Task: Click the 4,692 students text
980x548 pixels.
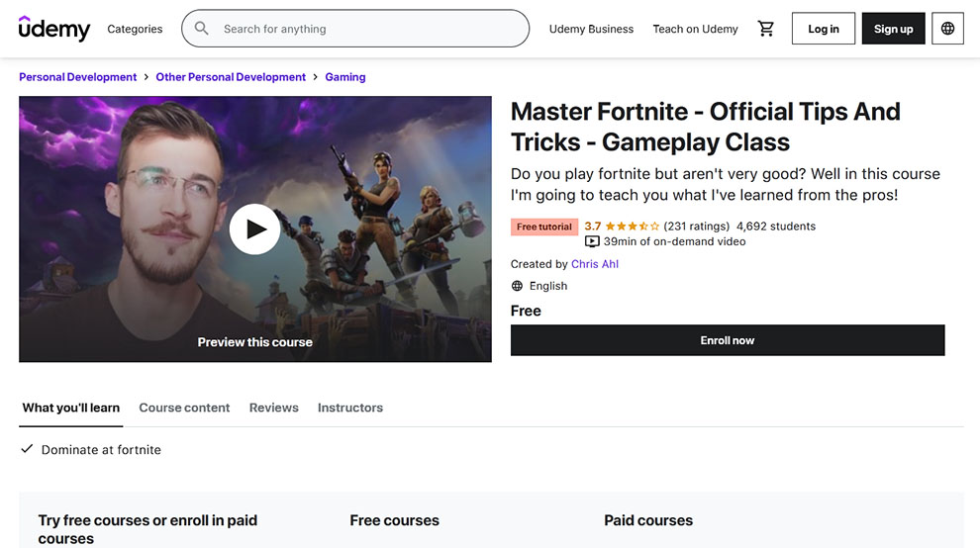Action: click(776, 227)
